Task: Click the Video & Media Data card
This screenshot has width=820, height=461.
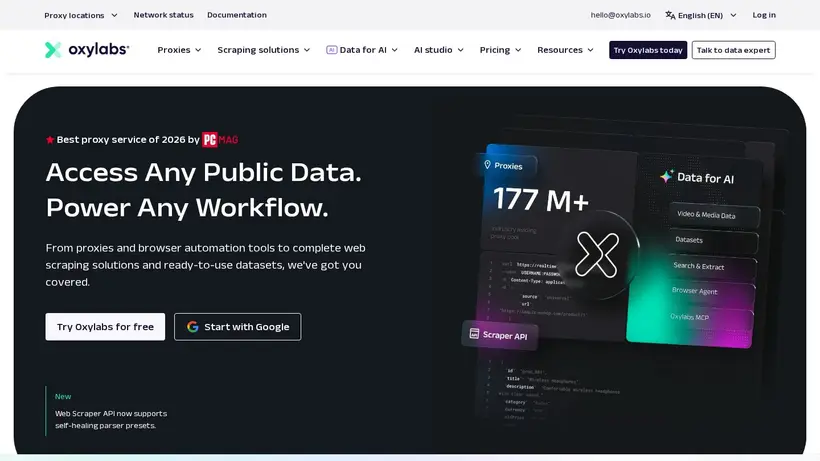Action: click(x=714, y=215)
